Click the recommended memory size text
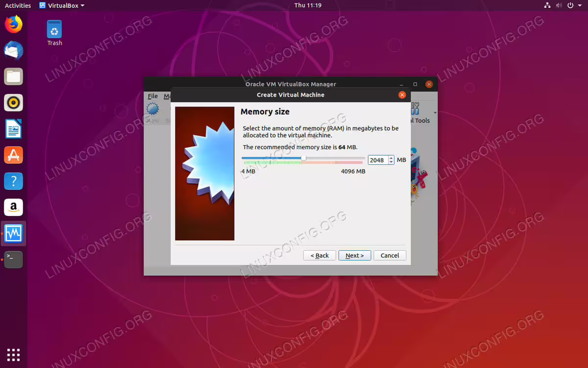Image resolution: width=588 pixels, height=368 pixels. (300, 147)
